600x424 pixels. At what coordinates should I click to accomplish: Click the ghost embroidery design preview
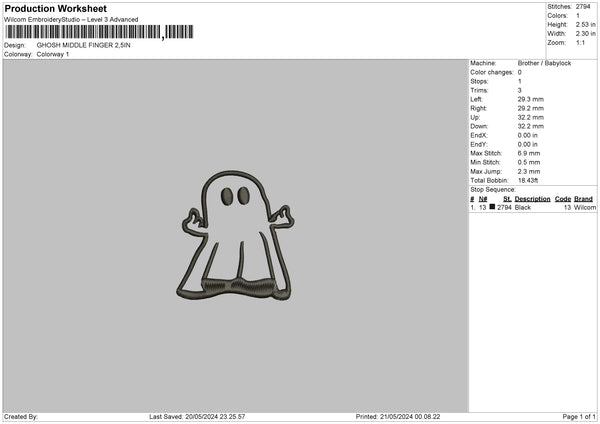click(x=238, y=236)
